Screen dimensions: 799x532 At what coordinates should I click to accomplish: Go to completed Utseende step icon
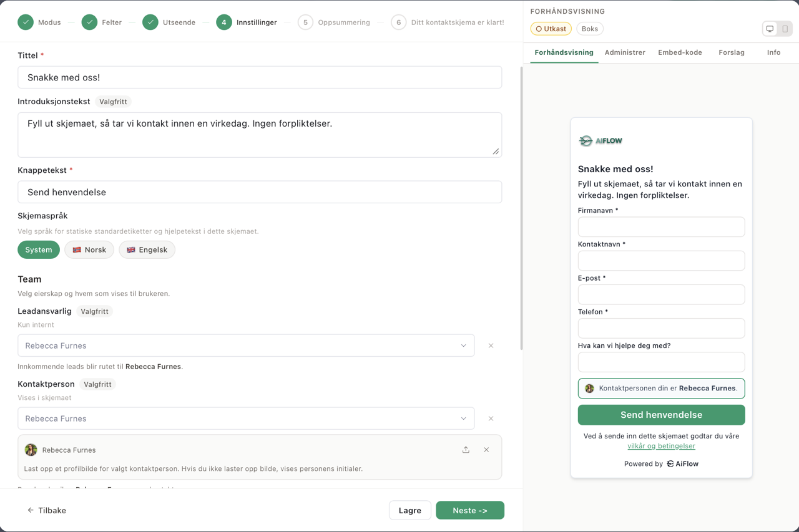coord(150,22)
